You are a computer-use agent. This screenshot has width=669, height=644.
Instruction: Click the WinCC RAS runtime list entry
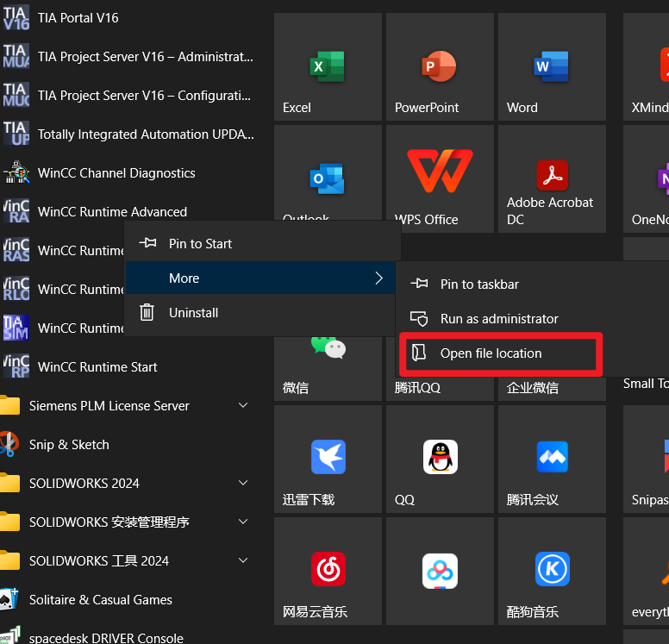click(x=63, y=250)
